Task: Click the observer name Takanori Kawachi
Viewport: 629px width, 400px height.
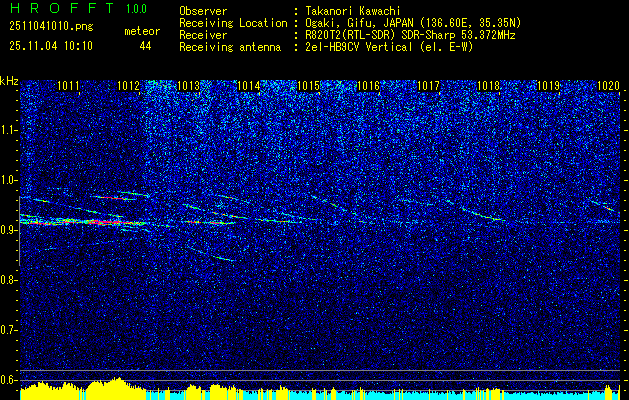Action: click(353, 11)
